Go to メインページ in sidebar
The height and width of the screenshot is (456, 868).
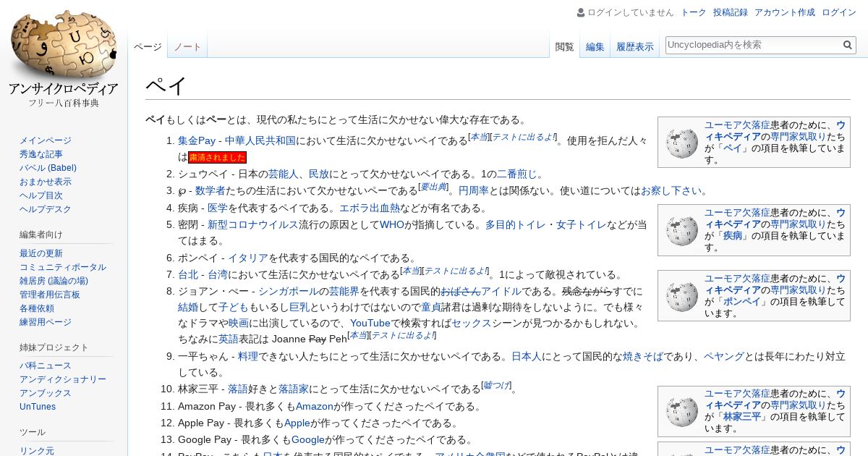click(x=46, y=140)
